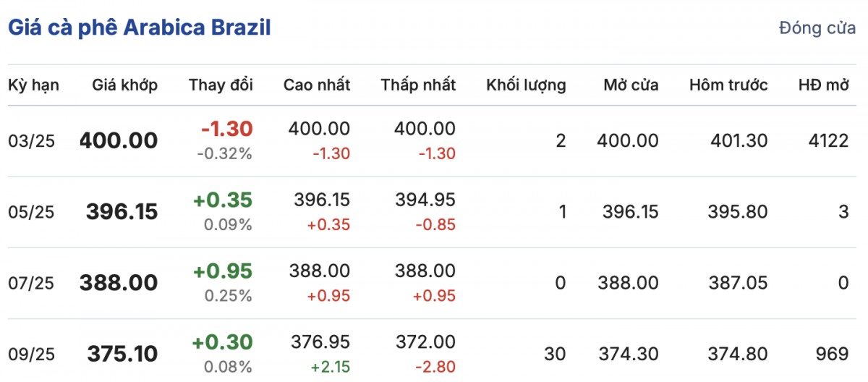The image size is (868, 382).
Task: Select the 'Cao nhất' column header
Action: (317, 85)
